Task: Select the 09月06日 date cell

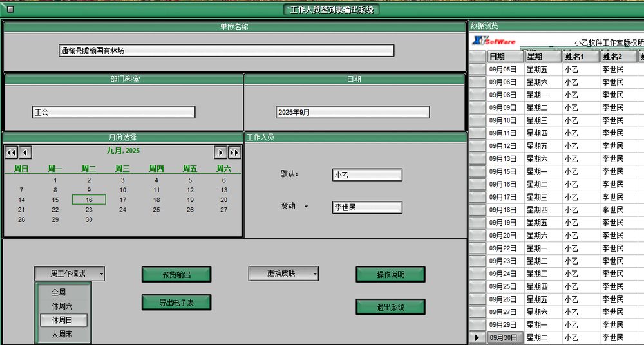Action: 505,82
